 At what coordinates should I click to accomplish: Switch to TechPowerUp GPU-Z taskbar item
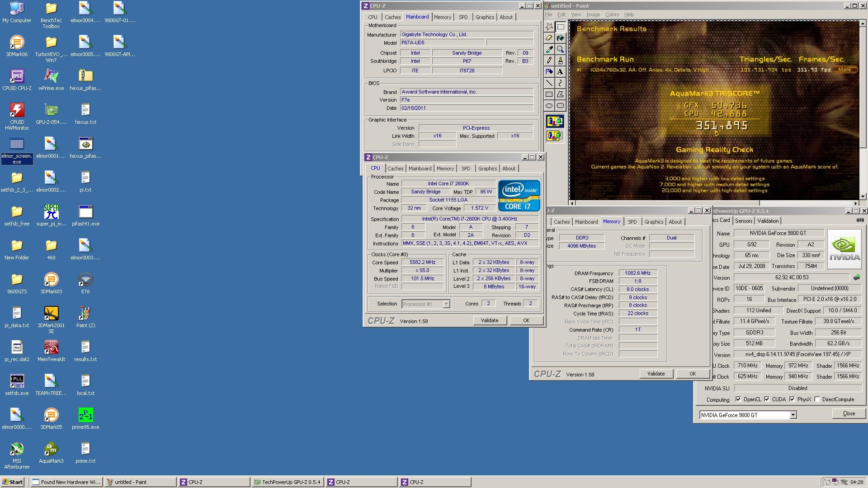click(287, 482)
